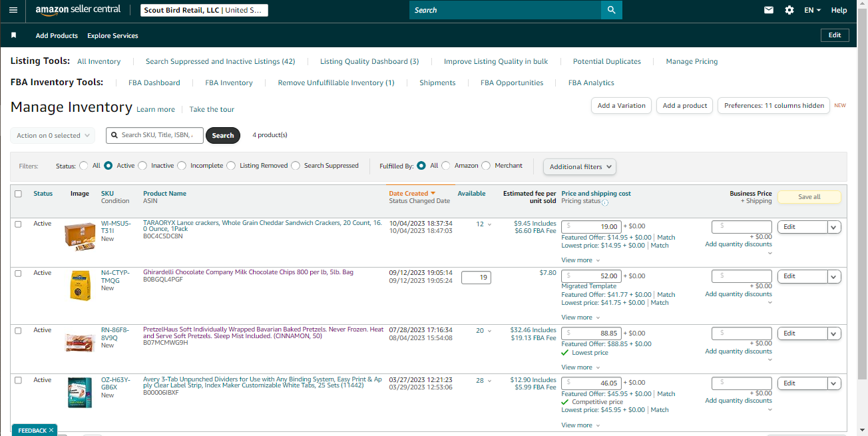Click the top Seller Central search box

coord(505,10)
